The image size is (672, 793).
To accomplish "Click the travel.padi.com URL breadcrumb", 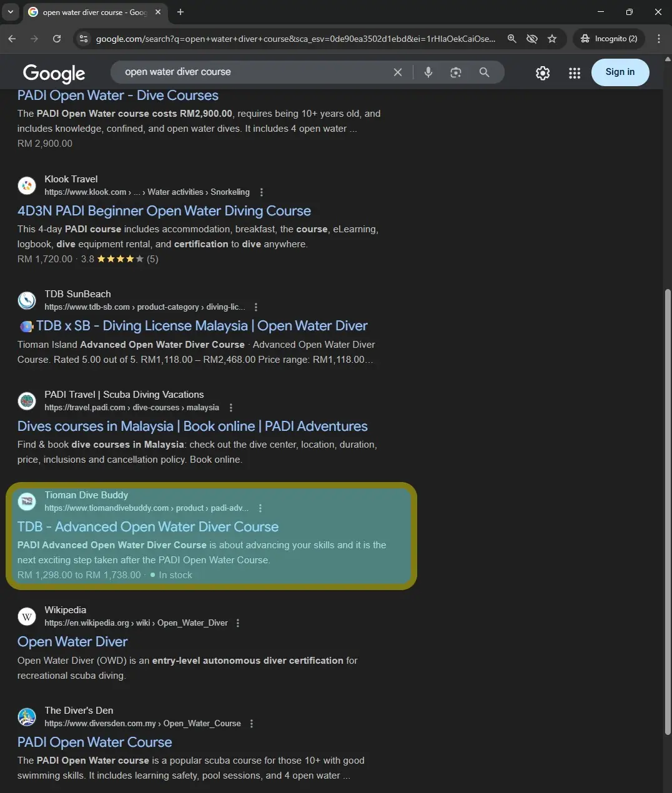I will (132, 408).
